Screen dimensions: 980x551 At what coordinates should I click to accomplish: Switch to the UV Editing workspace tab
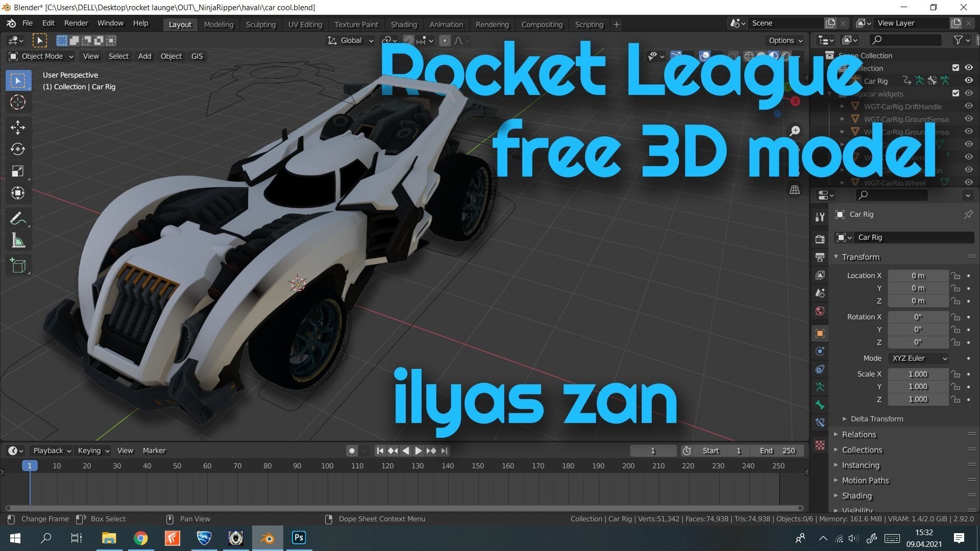point(305,24)
